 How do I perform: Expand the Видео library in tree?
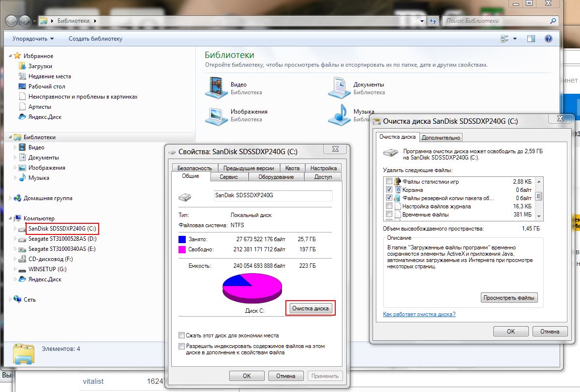15,147
